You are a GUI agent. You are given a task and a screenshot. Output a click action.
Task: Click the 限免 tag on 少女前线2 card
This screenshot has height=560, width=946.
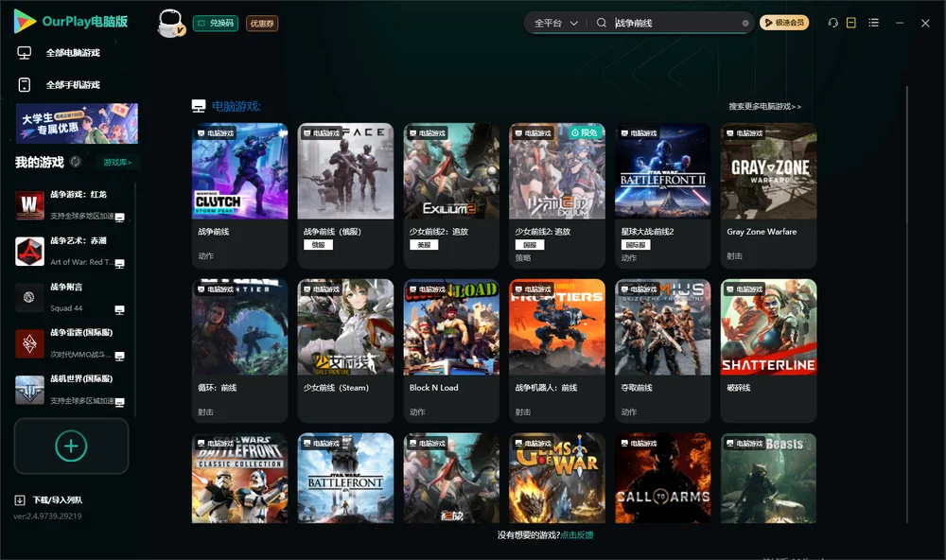tap(586, 132)
